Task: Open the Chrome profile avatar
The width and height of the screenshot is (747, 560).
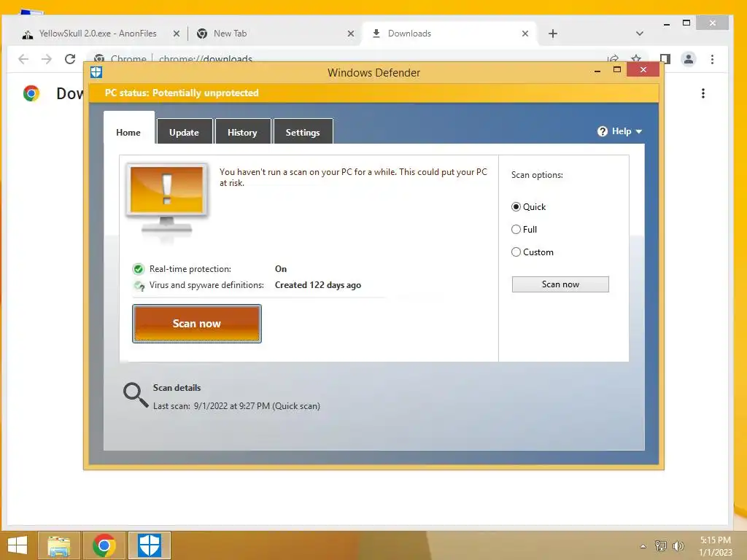Action: pyautogui.click(x=689, y=59)
